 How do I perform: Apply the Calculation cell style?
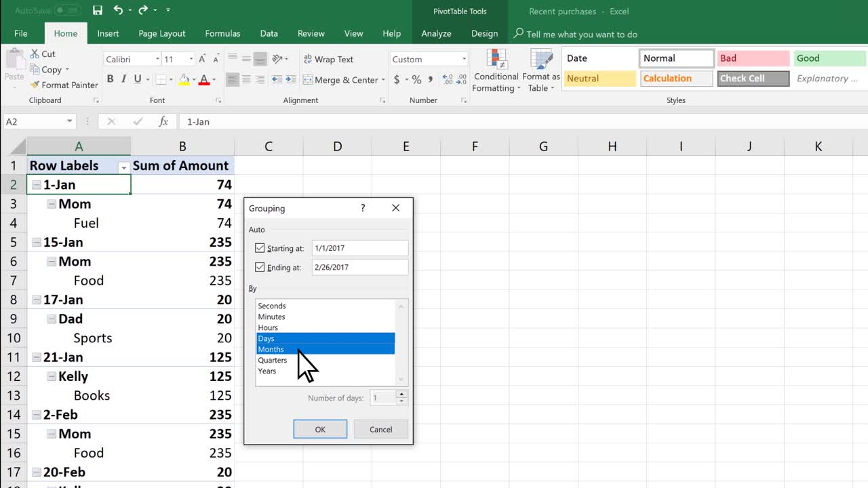coord(677,79)
